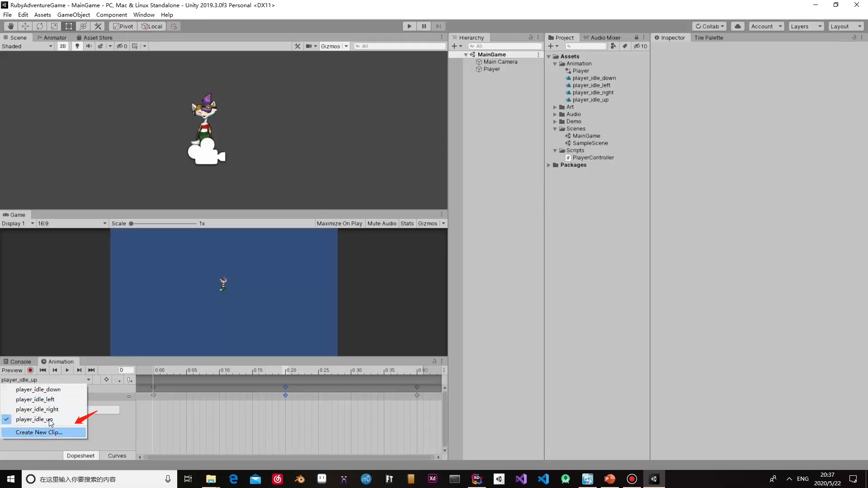The image size is (868, 488).
Task: Click the cloud services icon
Action: 737,26
